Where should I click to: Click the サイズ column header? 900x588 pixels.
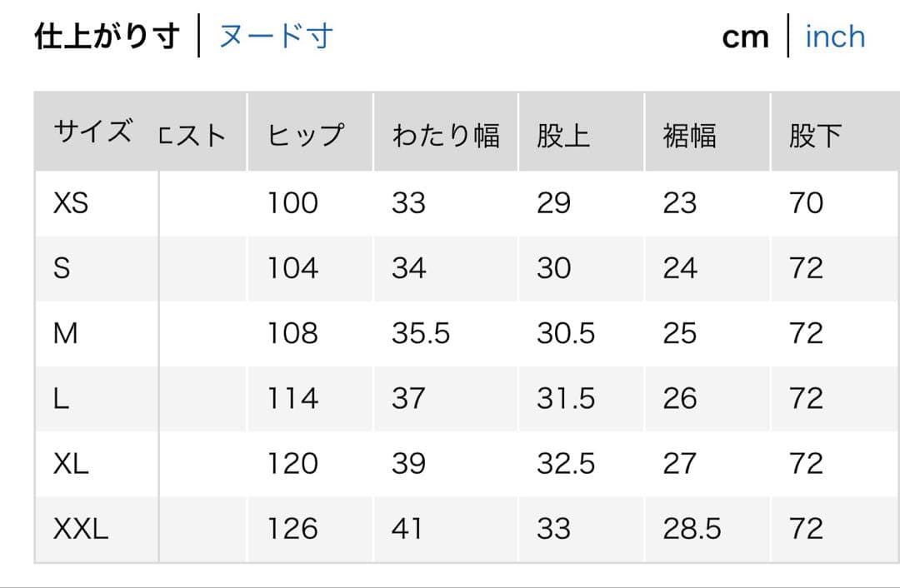[92, 133]
